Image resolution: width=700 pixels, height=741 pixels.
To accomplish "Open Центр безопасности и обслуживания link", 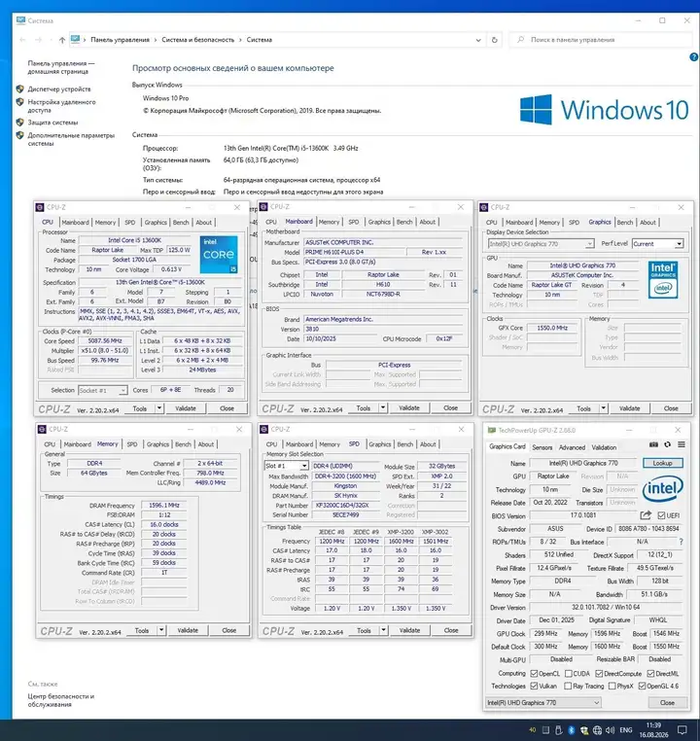I will (61, 700).
